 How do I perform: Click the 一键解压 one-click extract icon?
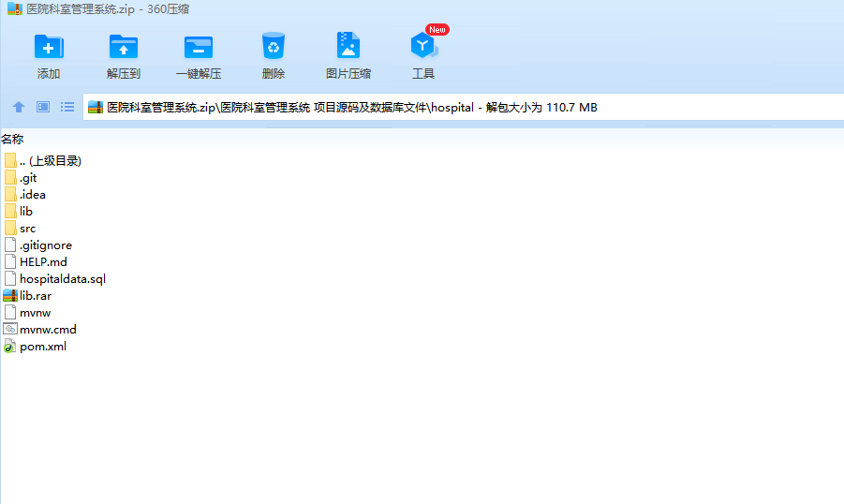(x=198, y=47)
